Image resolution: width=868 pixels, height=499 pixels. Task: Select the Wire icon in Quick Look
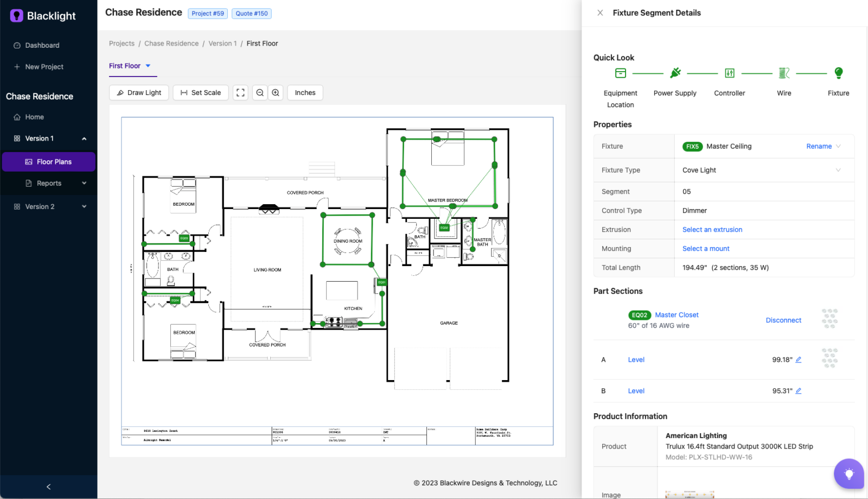pyautogui.click(x=784, y=73)
